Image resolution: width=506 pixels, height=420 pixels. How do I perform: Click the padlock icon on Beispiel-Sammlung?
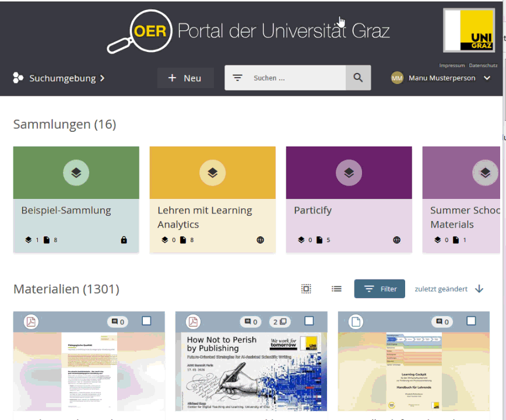(124, 239)
